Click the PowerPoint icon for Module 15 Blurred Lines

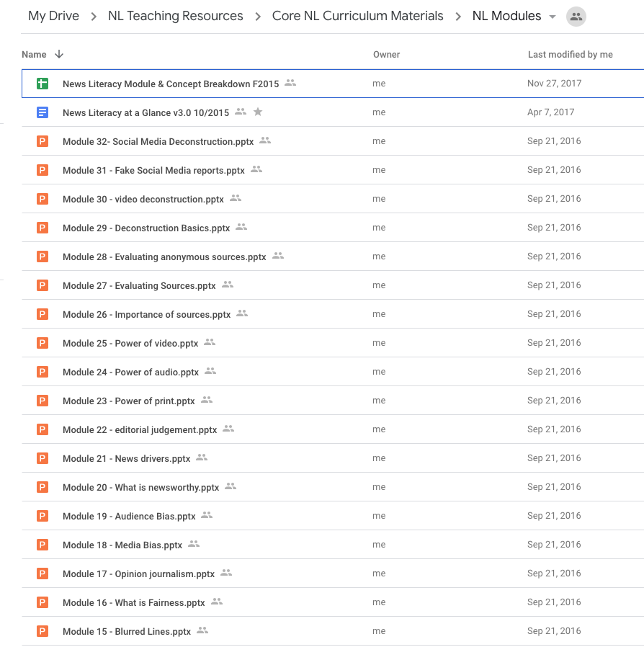pos(43,631)
